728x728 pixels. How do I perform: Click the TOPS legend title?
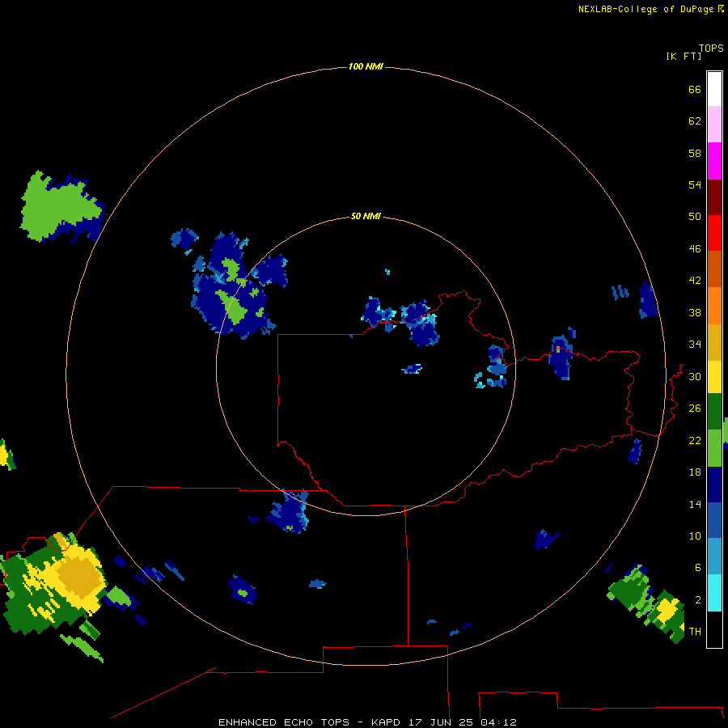(711, 48)
